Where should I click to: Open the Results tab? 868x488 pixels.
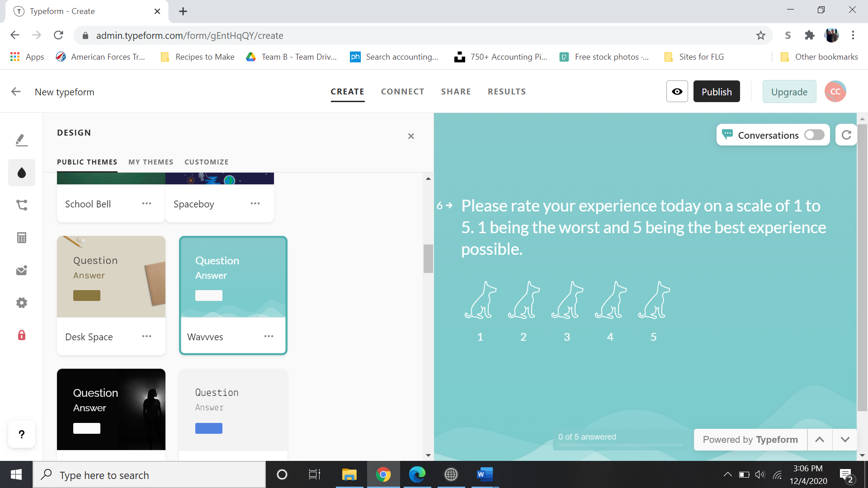[506, 92]
